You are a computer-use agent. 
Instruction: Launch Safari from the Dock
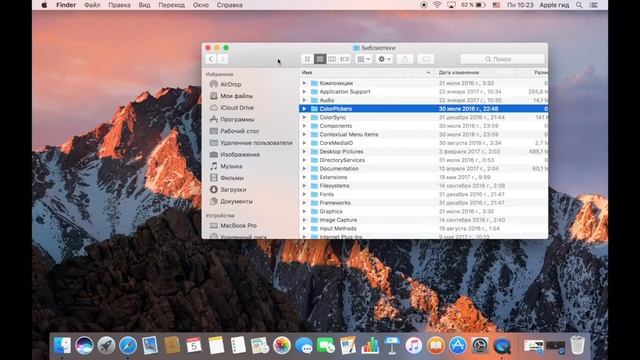coord(128,346)
